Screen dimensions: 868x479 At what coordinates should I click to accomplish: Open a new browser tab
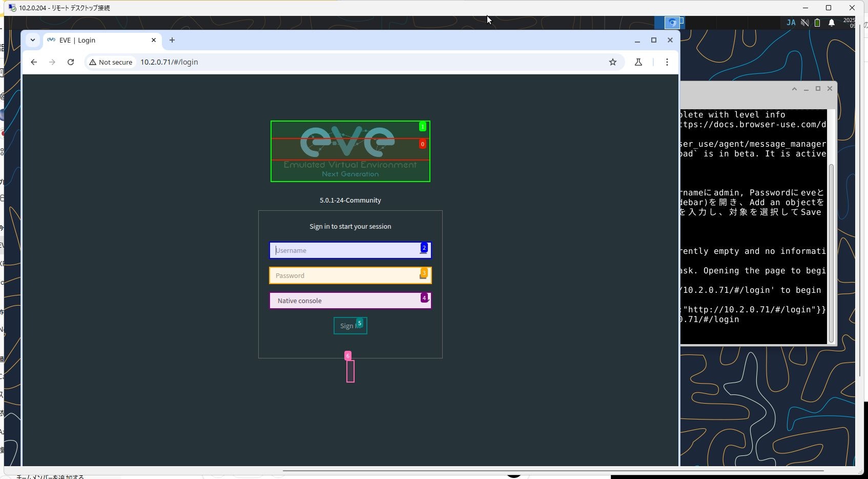[172, 40]
